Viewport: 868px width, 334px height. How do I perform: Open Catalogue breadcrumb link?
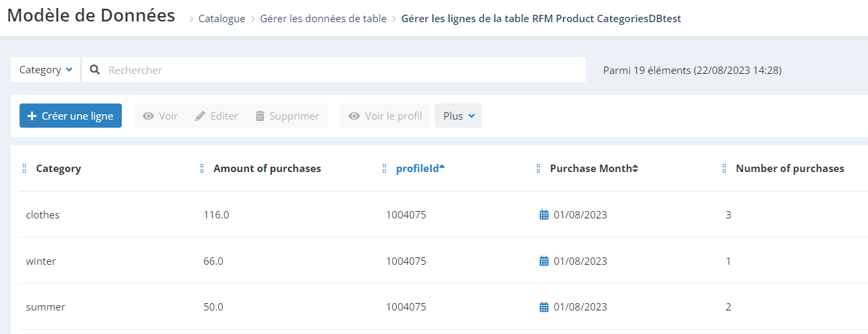(x=221, y=19)
